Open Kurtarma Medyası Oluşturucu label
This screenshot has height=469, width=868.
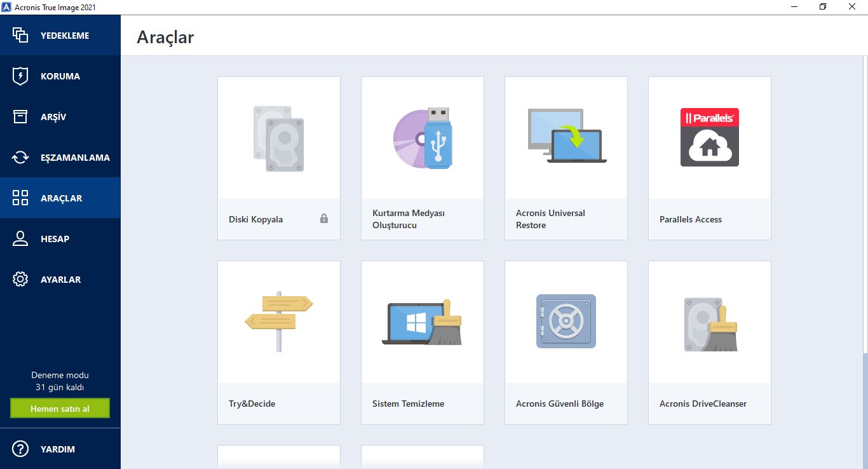pos(409,219)
